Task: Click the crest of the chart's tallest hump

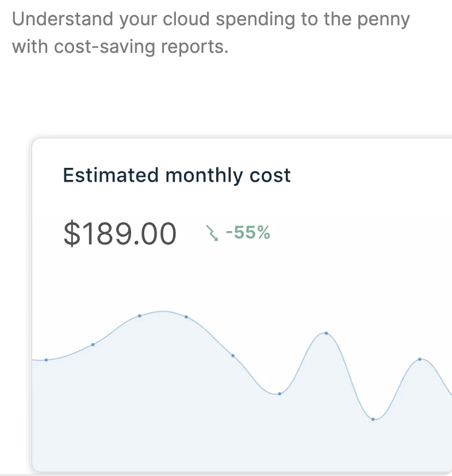Action: coord(164,312)
